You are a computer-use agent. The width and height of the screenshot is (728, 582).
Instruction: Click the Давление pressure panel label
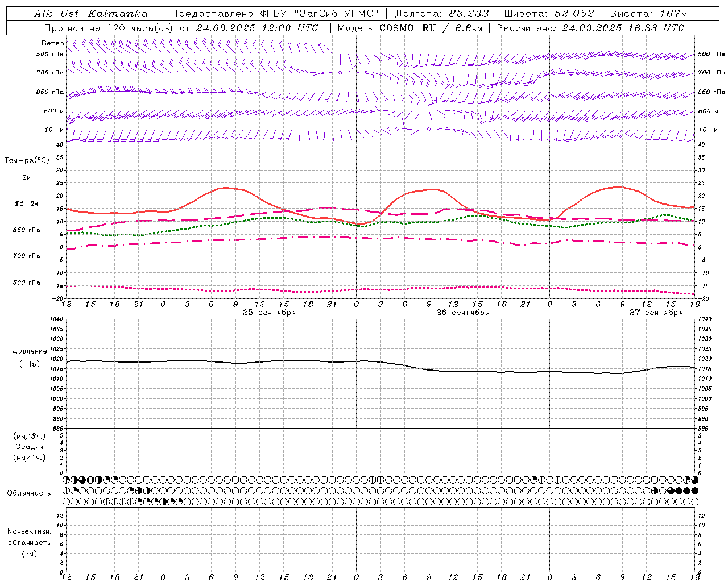[30, 351]
